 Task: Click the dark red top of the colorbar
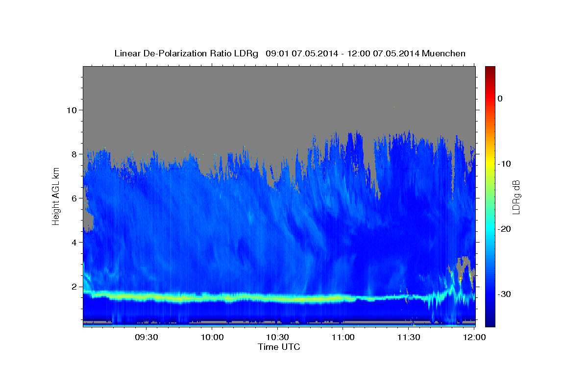(x=490, y=70)
